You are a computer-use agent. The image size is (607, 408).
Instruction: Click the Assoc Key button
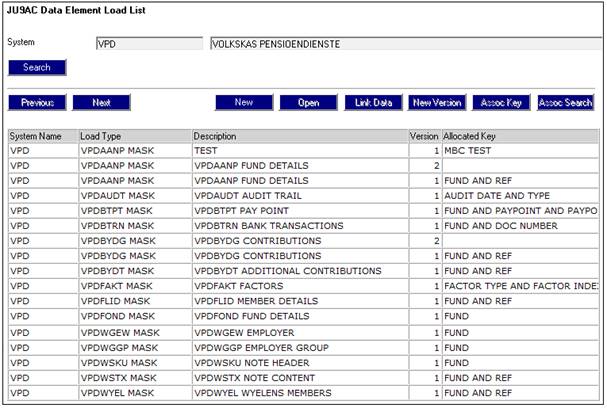(x=501, y=103)
